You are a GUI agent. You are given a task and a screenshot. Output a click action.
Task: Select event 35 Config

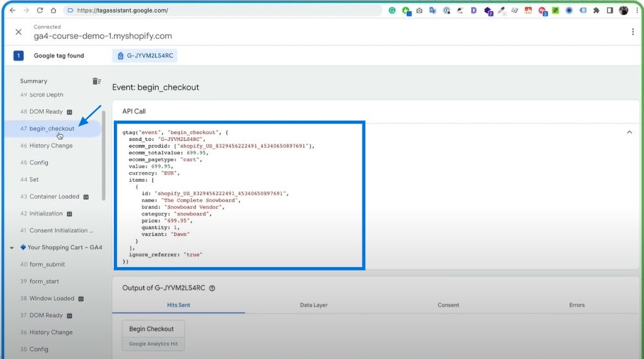click(x=34, y=349)
